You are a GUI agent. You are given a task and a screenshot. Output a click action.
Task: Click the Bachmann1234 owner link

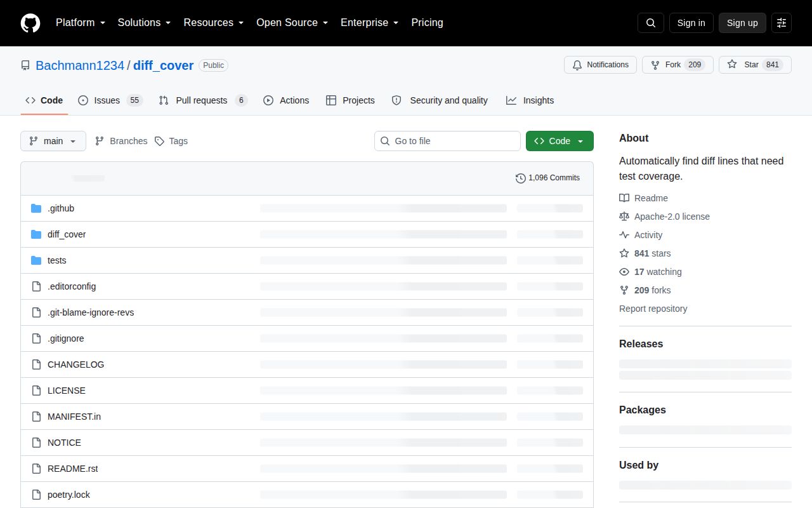tap(80, 65)
